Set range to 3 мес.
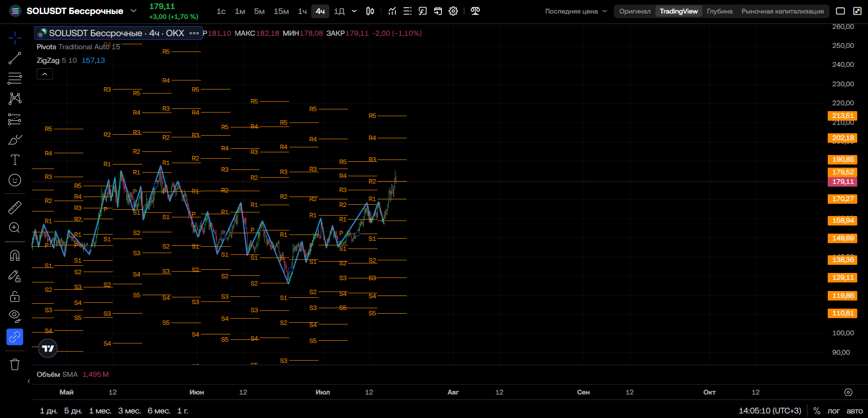868x418 pixels. click(129, 411)
